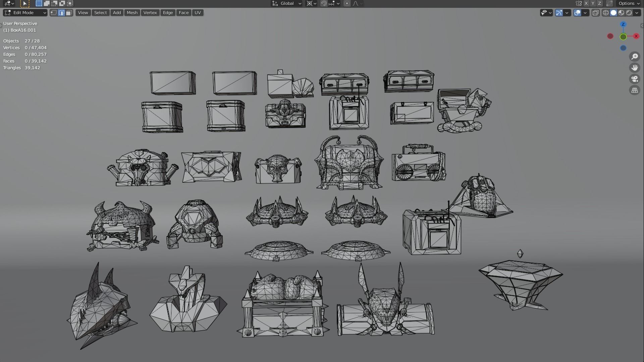Toggle auto merge vertices icon
644x362 pixels.
point(609,3)
